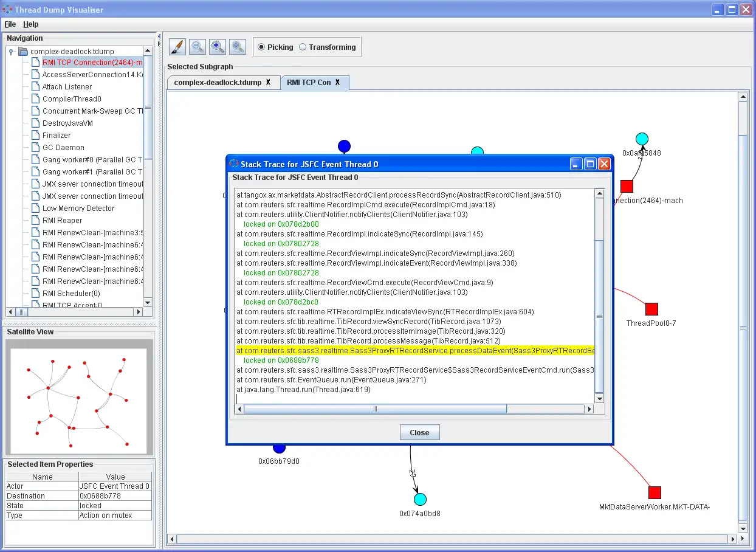Select the Picking radio button
This screenshot has height=552, width=756.
click(261, 47)
